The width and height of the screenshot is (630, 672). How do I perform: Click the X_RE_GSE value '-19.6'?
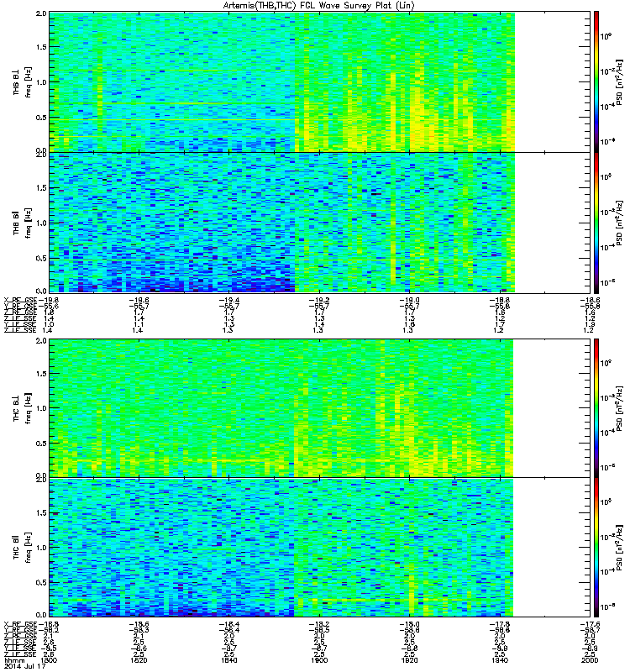[139, 300]
